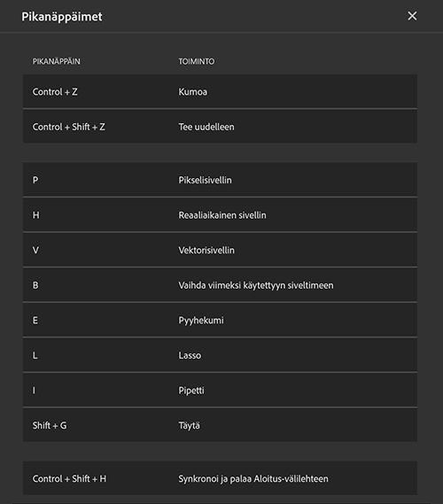Click the Pikselisivellin shortcut row
Image resolution: width=443 pixels, height=504 pixels.
pyautogui.click(x=220, y=180)
